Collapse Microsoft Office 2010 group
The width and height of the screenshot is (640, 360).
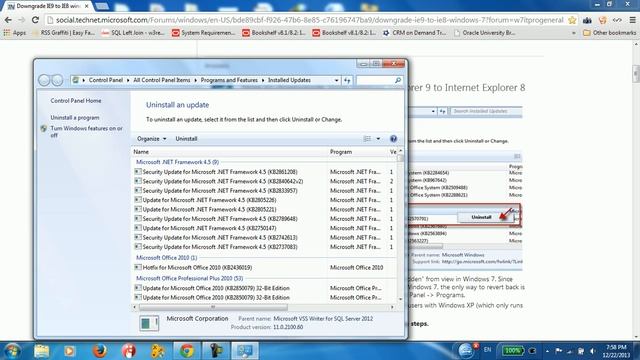[167, 258]
